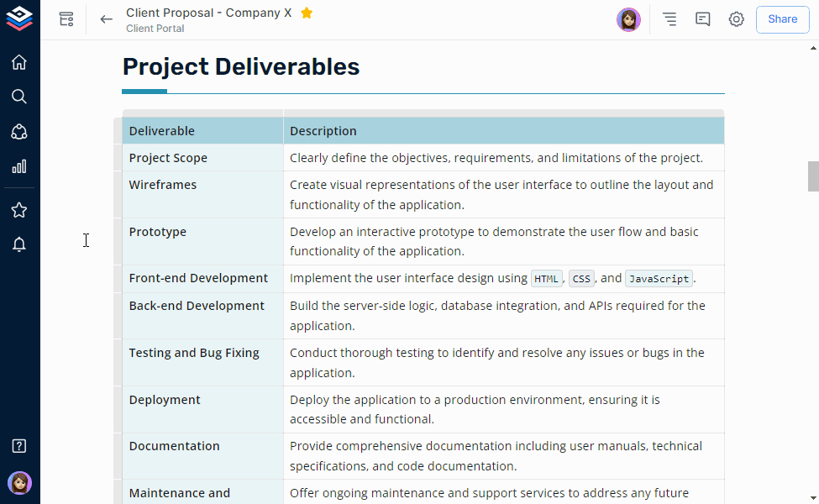Open the Workspaces icon in sidebar
819x504 pixels.
[x=19, y=132]
